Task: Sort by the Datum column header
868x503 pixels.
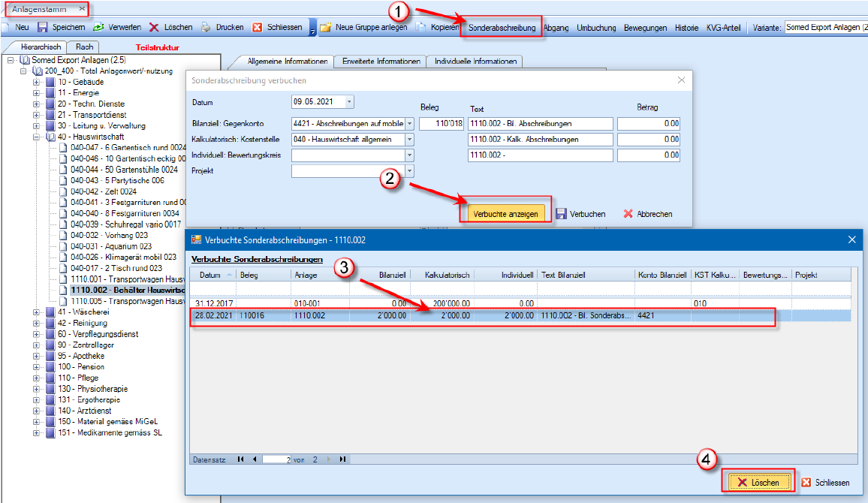Action: coord(212,275)
